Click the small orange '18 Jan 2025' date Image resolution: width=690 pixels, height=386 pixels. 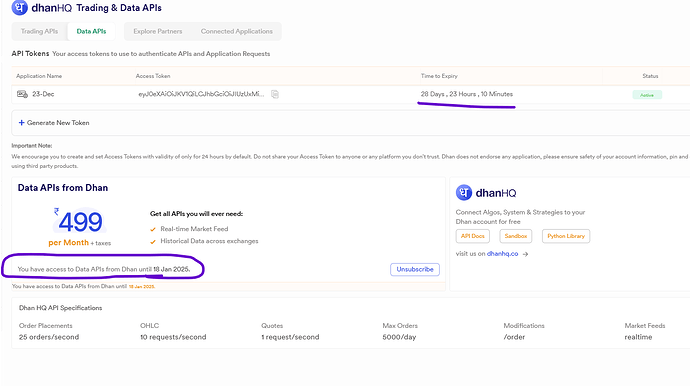click(x=141, y=287)
